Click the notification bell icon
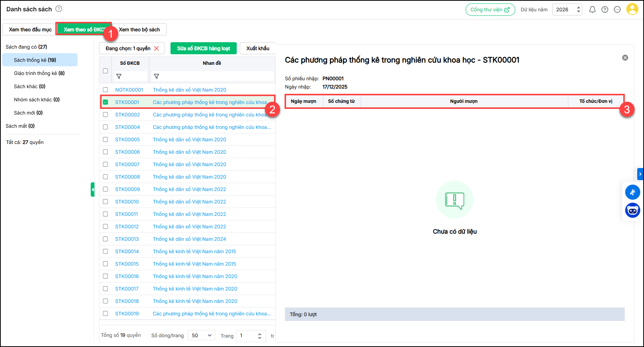 (x=592, y=10)
